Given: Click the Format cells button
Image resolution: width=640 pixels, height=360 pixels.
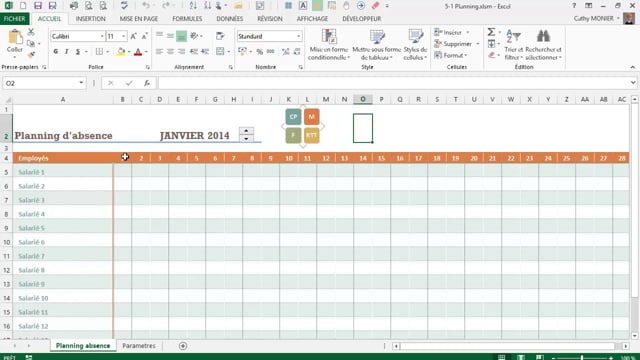Looking at the screenshot, I should [451, 55].
